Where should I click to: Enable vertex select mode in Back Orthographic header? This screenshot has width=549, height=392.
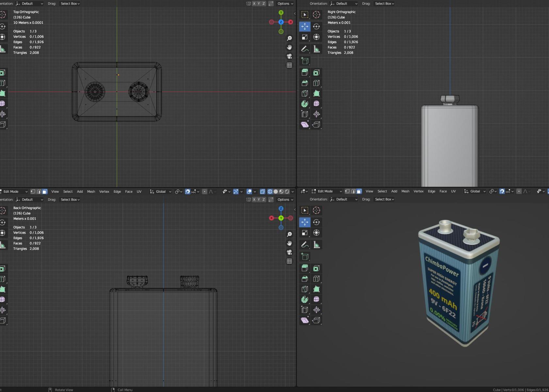(33, 191)
